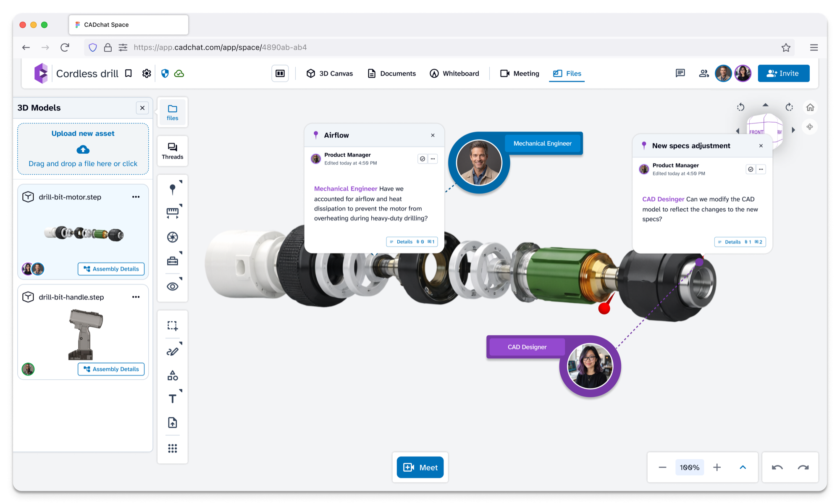840x504 pixels.
Task: Open New specs adjustment comment ellipsis menu
Action: point(761,169)
